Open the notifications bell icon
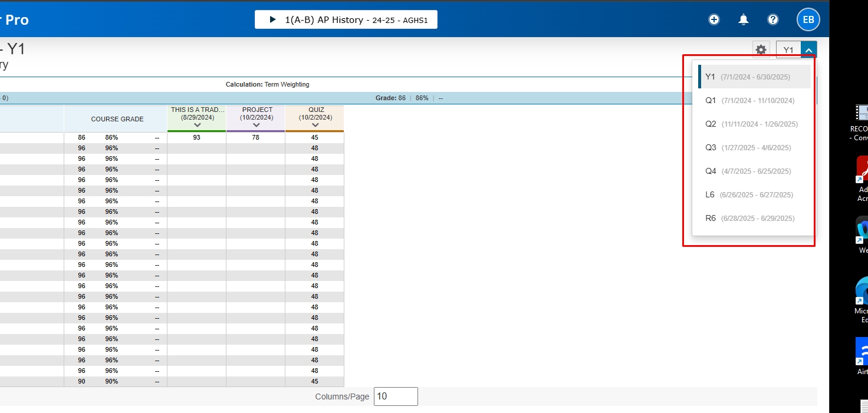 pyautogui.click(x=744, y=19)
